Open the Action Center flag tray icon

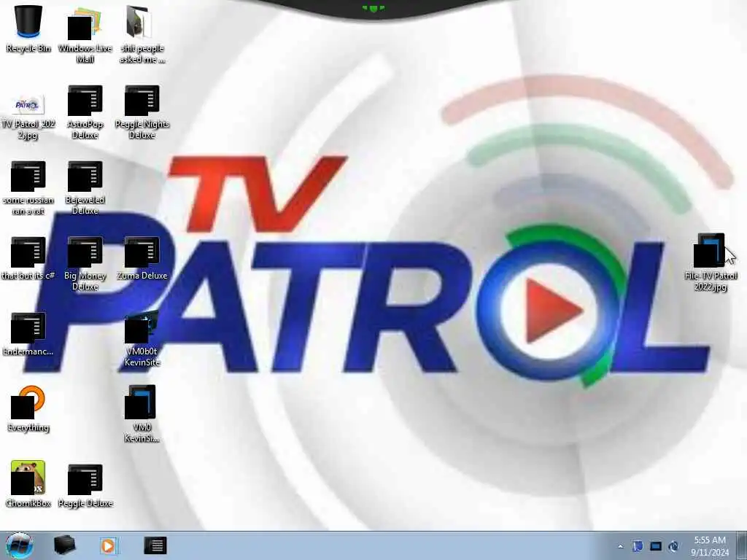(638, 546)
